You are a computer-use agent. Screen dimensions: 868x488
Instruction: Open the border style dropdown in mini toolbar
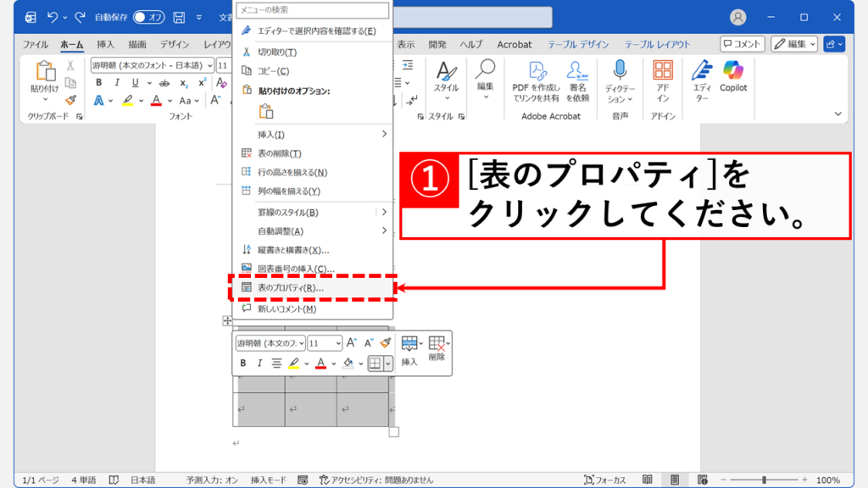(x=388, y=364)
